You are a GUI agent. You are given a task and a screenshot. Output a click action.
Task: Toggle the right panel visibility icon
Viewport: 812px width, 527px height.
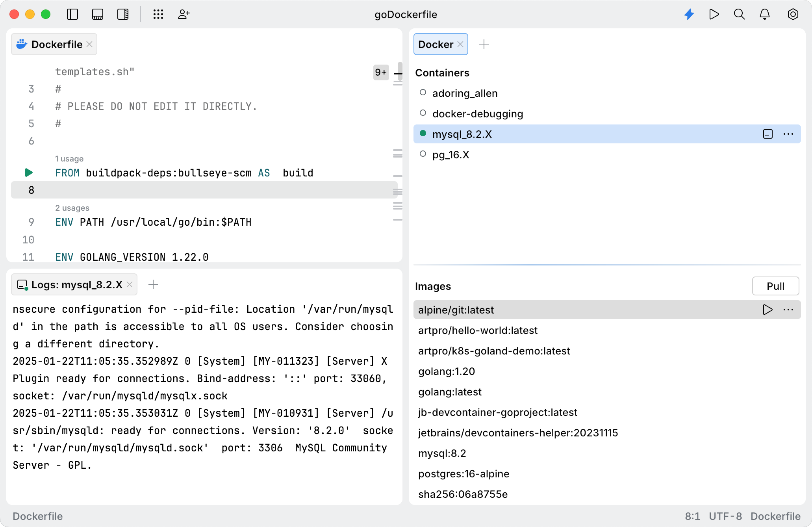point(123,15)
